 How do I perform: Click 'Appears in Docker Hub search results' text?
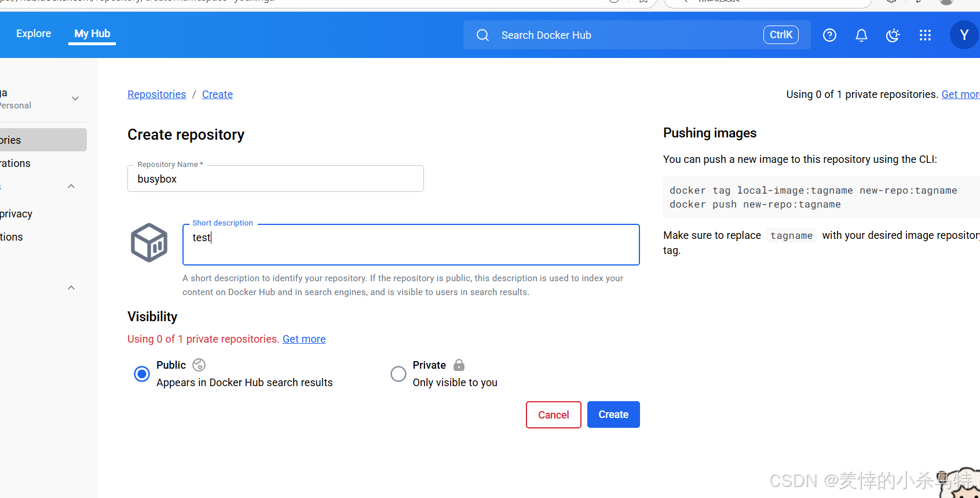(x=244, y=383)
